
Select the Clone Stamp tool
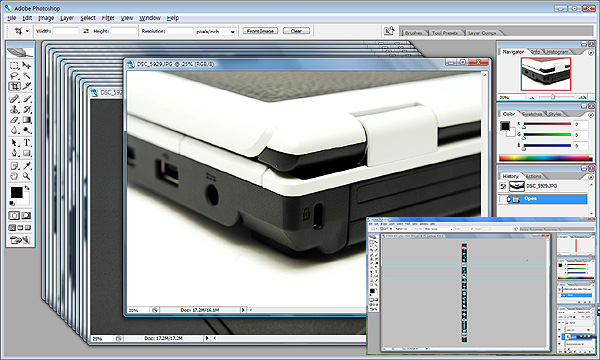[x=14, y=109]
